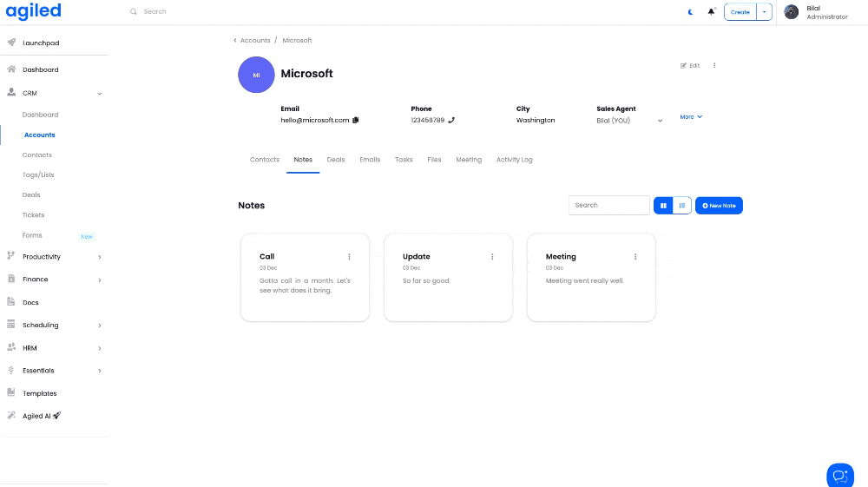
Task: Expand the HRM section chevron
Action: point(100,349)
